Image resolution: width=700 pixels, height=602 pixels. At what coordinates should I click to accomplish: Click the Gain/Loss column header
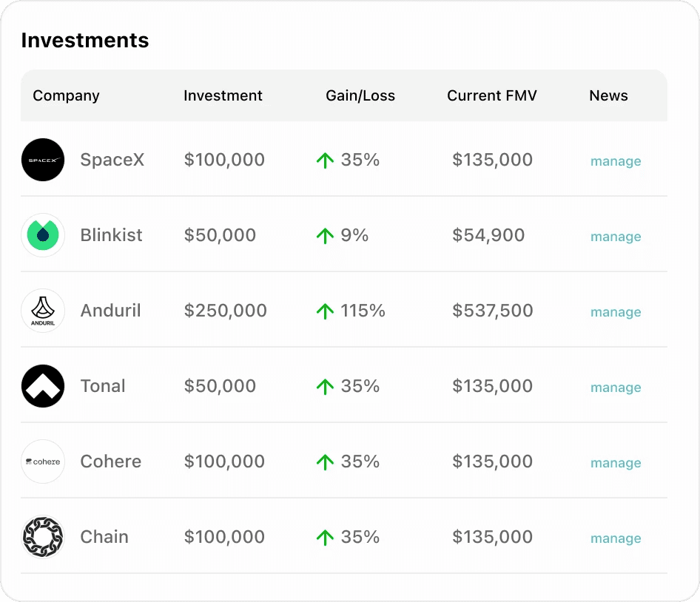pyautogui.click(x=360, y=95)
